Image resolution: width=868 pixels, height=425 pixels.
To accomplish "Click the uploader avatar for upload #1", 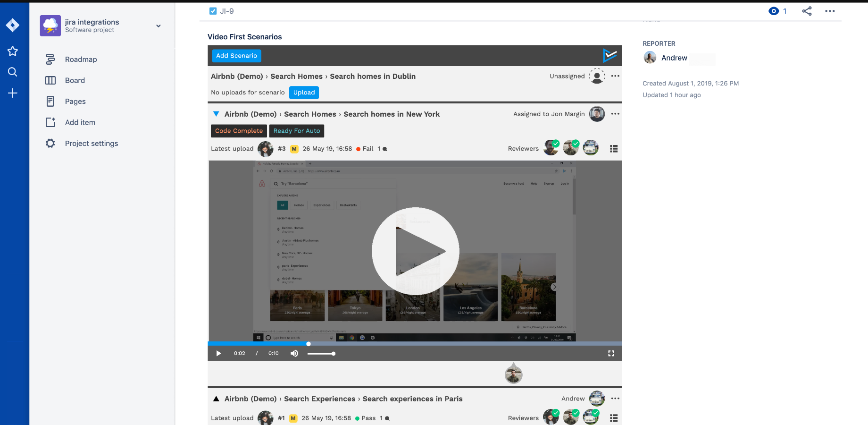I will click(266, 418).
